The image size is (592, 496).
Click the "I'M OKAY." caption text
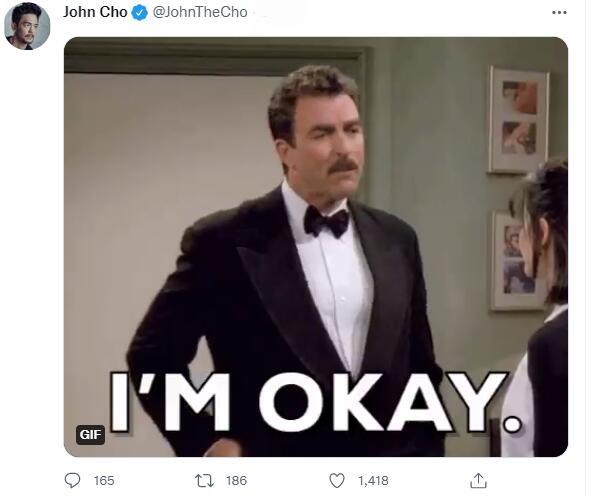(x=315, y=402)
